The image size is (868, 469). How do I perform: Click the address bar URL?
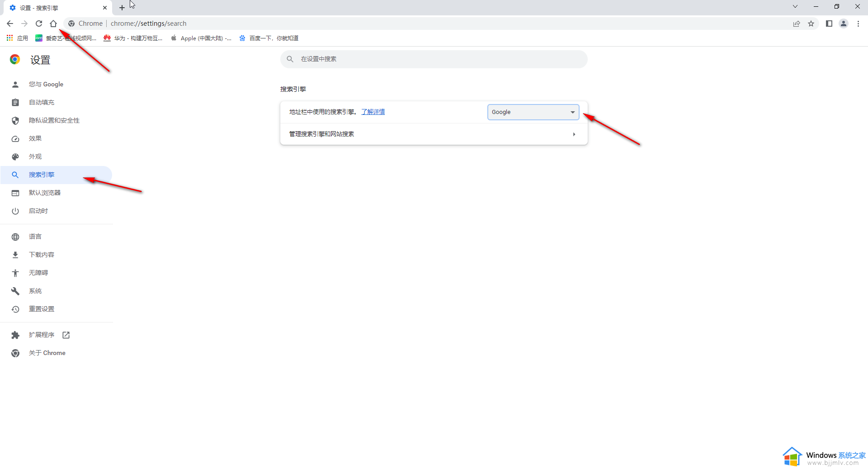[148, 24]
